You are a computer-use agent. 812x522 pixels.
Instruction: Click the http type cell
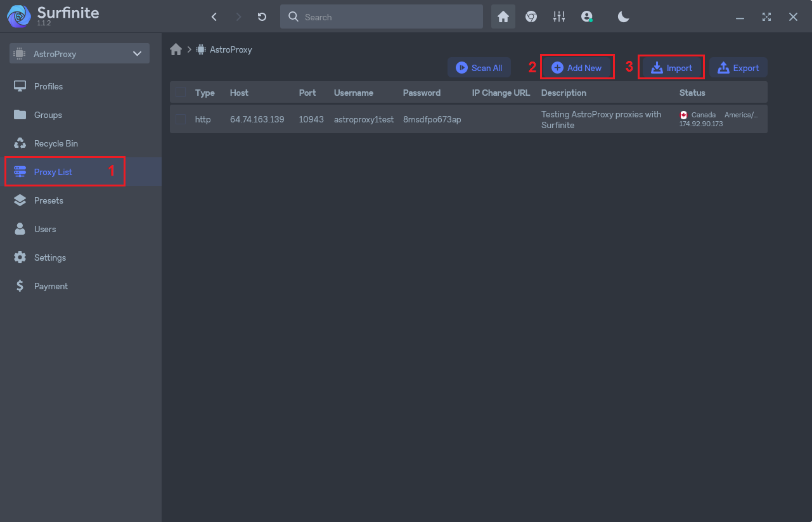[203, 119]
